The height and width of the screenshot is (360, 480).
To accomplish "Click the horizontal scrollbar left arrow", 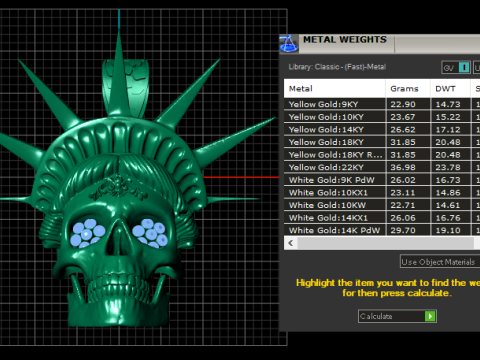I will pos(291,243).
